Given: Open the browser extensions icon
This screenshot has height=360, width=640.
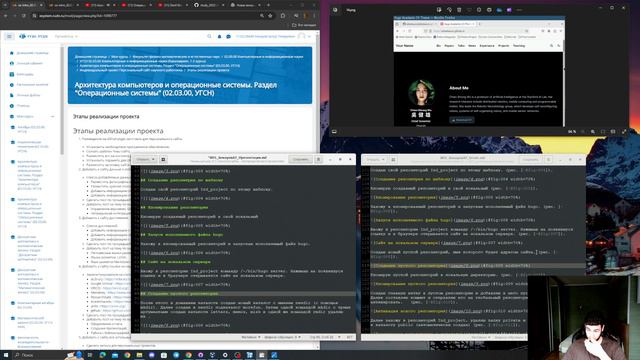Looking at the screenshot, I should pyautogui.click(x=283, y=16).
